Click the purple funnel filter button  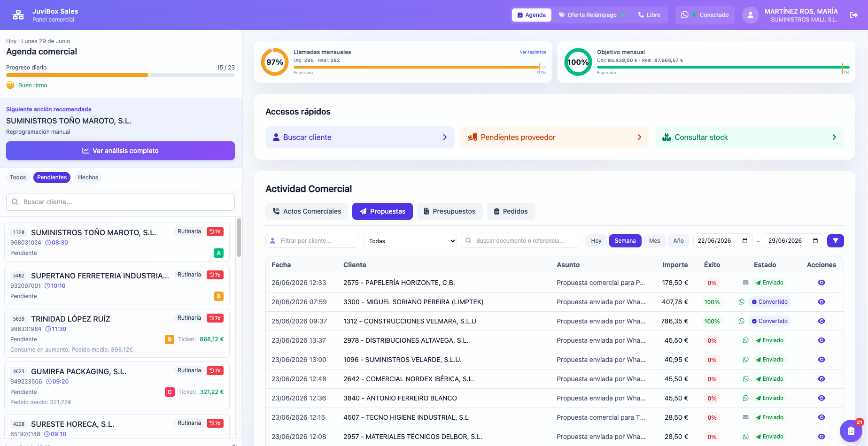835,241
